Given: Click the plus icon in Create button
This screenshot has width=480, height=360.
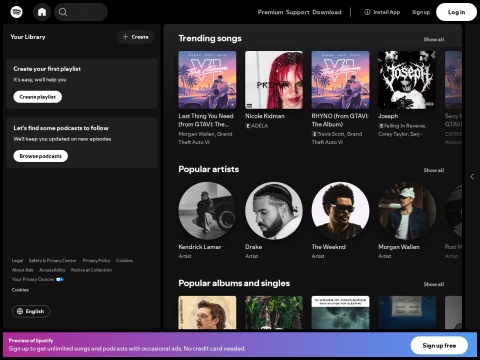Looking at the screenshot, I should click(125, 37).
